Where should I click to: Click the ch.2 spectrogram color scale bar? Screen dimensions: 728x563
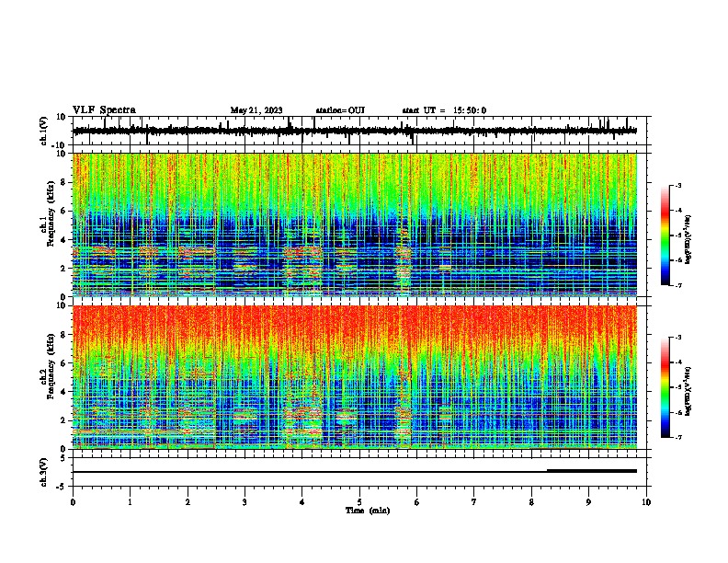(665, 387)
